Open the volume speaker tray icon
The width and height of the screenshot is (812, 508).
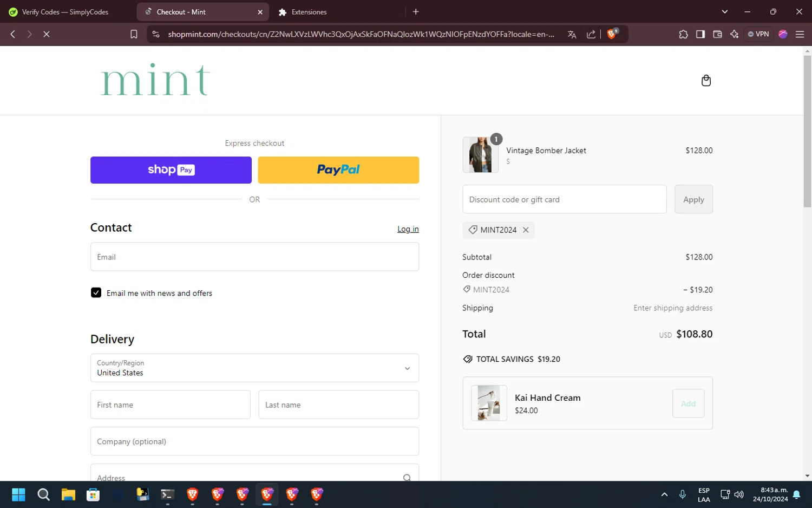[739, 494]
